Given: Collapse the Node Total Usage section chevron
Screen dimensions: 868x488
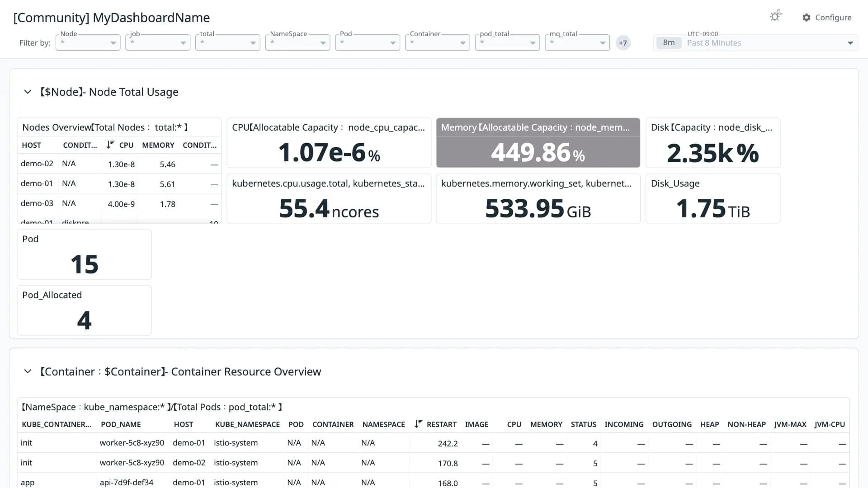Looking at the screenshot, I should click(x=28, y=92).
